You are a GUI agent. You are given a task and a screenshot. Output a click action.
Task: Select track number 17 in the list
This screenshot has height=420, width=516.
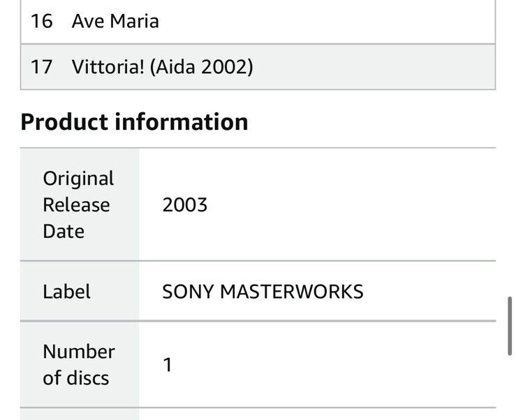pyautogui.click(x=41, y=67)
